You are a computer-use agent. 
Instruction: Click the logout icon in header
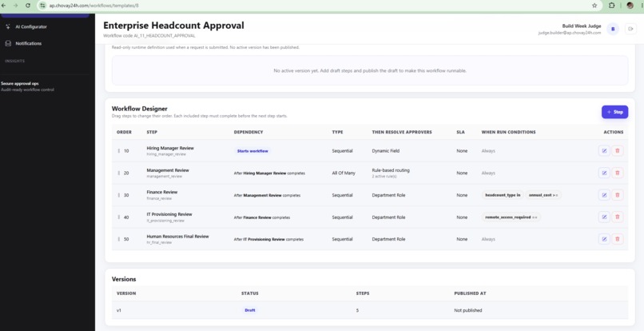coord(630,29)
